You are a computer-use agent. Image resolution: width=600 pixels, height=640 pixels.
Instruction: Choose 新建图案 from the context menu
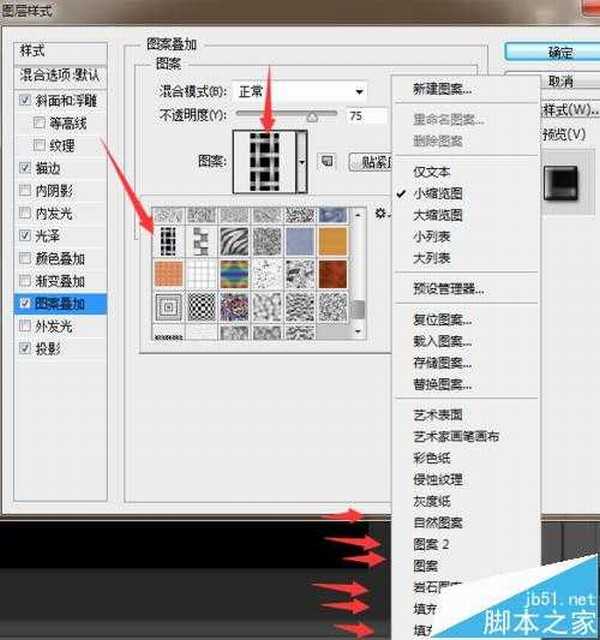point(443,90)
